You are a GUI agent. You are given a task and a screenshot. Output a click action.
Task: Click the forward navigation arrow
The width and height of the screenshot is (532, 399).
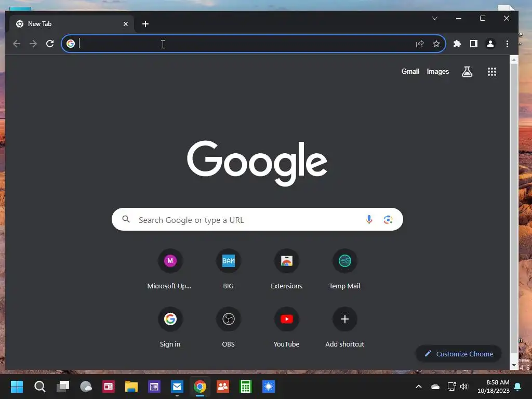(x=33, y=44)
